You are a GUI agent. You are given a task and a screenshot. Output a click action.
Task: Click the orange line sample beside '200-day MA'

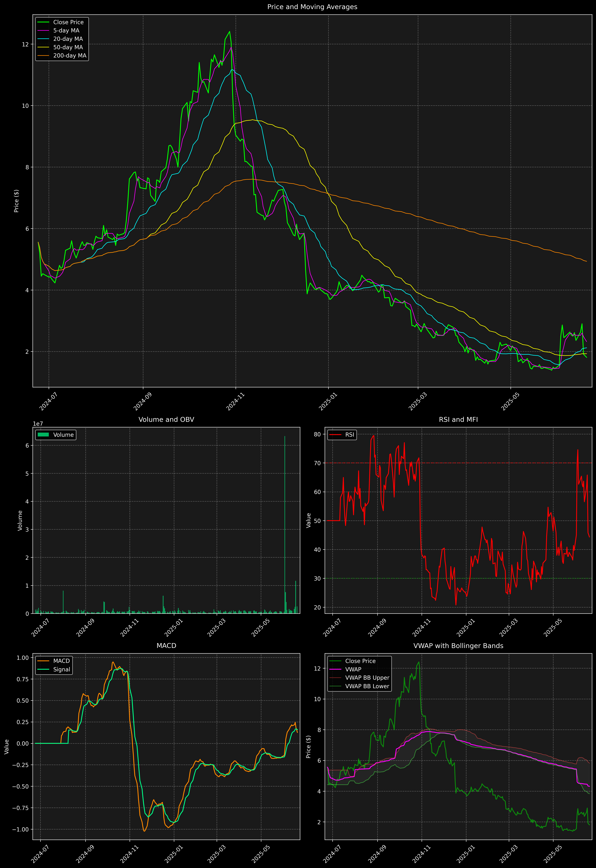tap(43, 56)
